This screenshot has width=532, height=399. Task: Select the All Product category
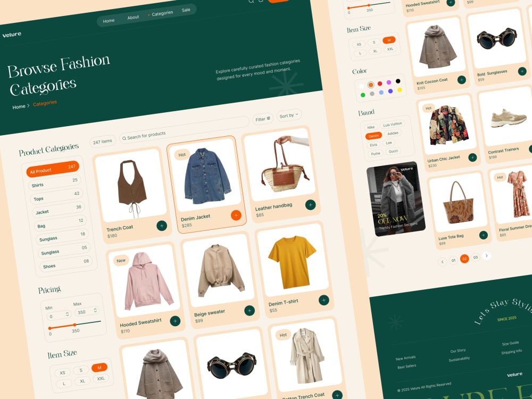coord(53,169)
